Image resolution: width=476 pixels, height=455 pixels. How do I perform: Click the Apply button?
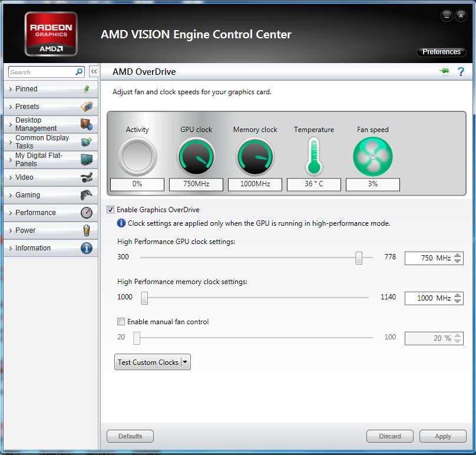click(x=443, y=436)
